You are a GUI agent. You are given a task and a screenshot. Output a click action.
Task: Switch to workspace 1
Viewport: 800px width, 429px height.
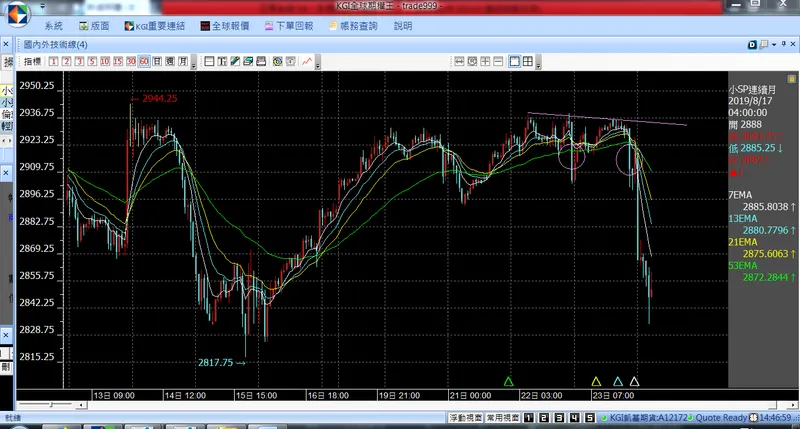[x=529, y=418]
